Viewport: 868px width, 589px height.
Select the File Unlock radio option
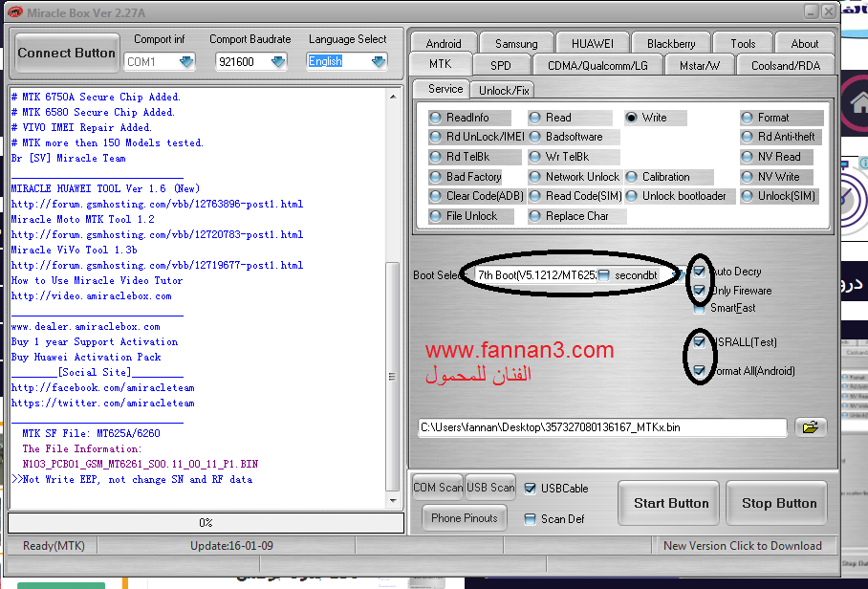click(436, 216)
